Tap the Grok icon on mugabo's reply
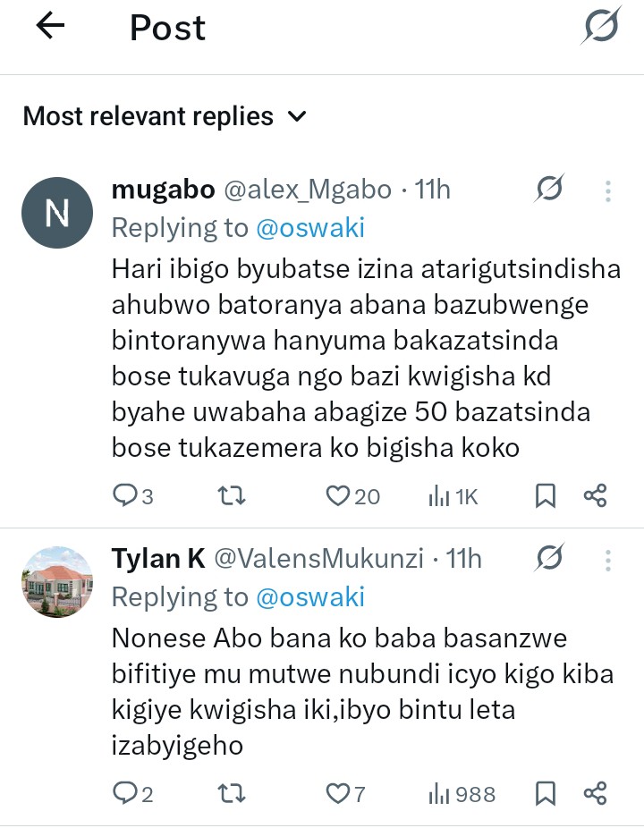Viewport: 644px width, 828px height. [549, 190]
